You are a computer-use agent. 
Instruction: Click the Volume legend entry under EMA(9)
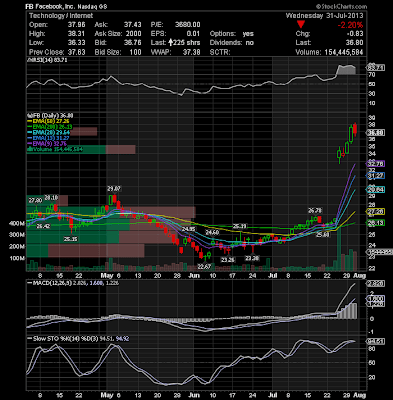click(x=55, y=149)
